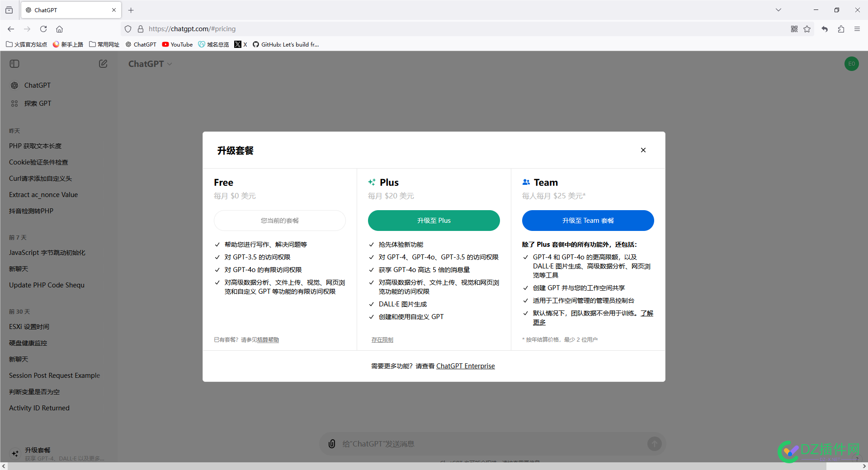The height and width of the screenshot is (470, 868).
Task: Open the 常用网址 bookmark folder
Action: pos(104,44)
